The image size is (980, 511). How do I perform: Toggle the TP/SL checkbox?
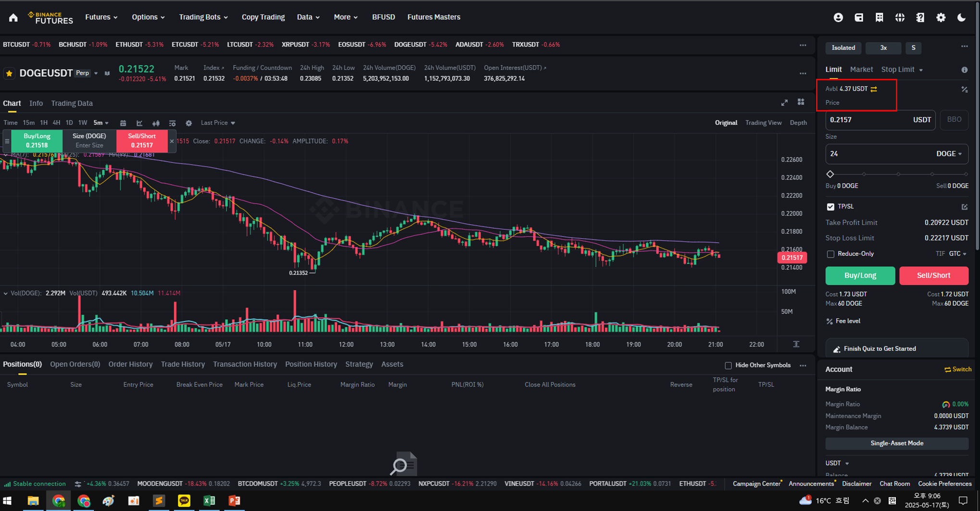coord(830,207)
